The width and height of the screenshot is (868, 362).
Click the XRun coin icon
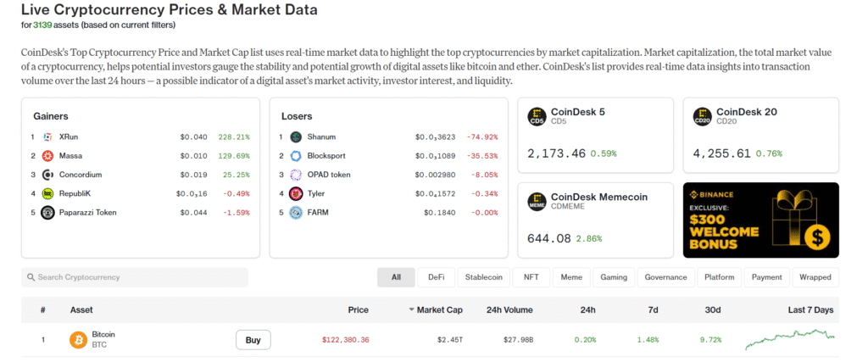click(x=48, y=136)
